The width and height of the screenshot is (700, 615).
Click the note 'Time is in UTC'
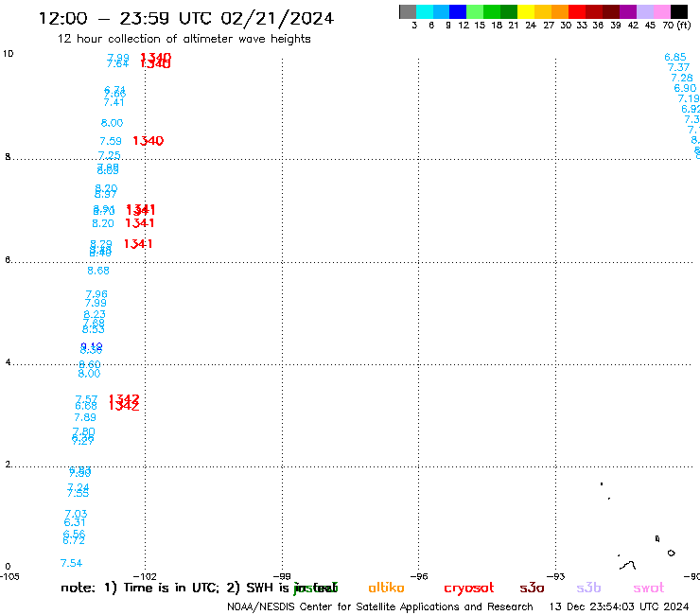click(x=171, y=588)
